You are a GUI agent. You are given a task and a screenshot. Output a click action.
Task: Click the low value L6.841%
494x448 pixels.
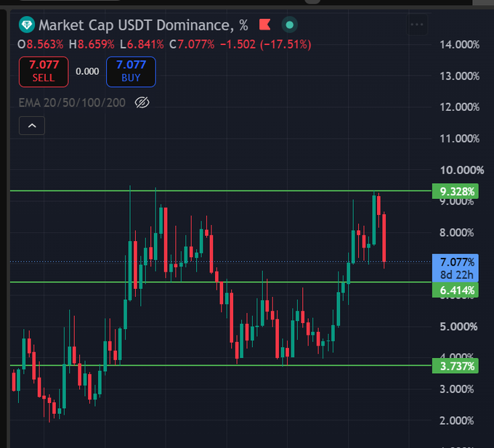click(x=142, y=44)
